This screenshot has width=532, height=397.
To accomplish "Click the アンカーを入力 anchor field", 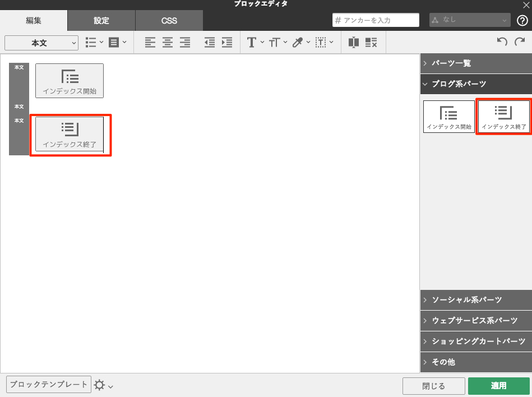I will pos(376,20).
